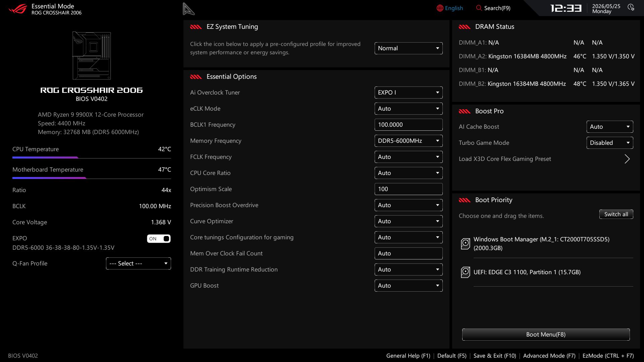Click the CPU Temperature bar
The width and height of the screenshot is (644, 362).
pos(92,158)
